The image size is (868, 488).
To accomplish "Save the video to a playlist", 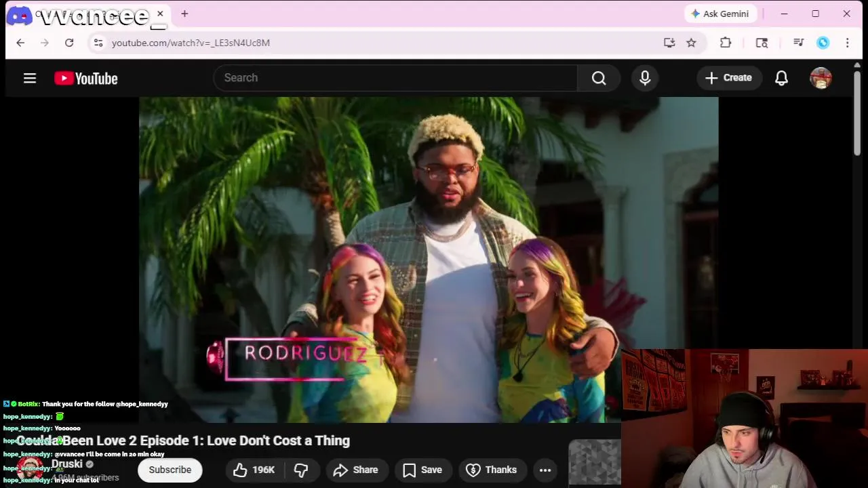I will click(422, 470).
